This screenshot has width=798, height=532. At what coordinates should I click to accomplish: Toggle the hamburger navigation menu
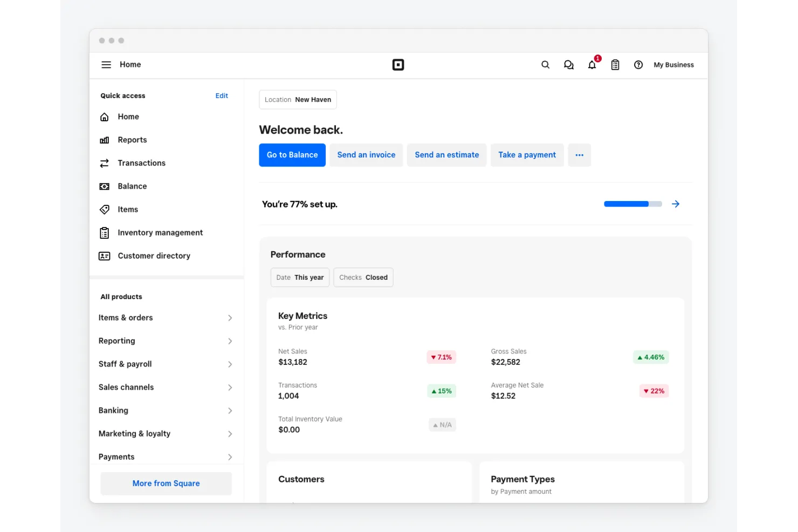(x=106, y=65)
